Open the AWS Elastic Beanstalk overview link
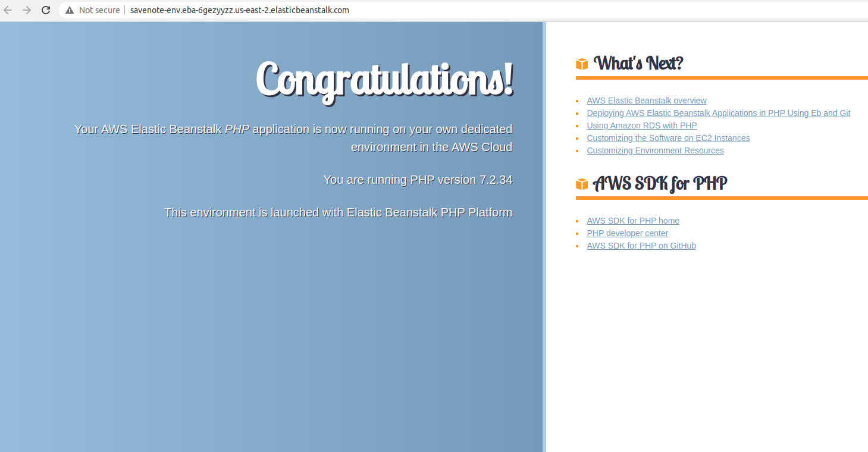This screenshot has width=868, height=452. [x=647, y=101]
